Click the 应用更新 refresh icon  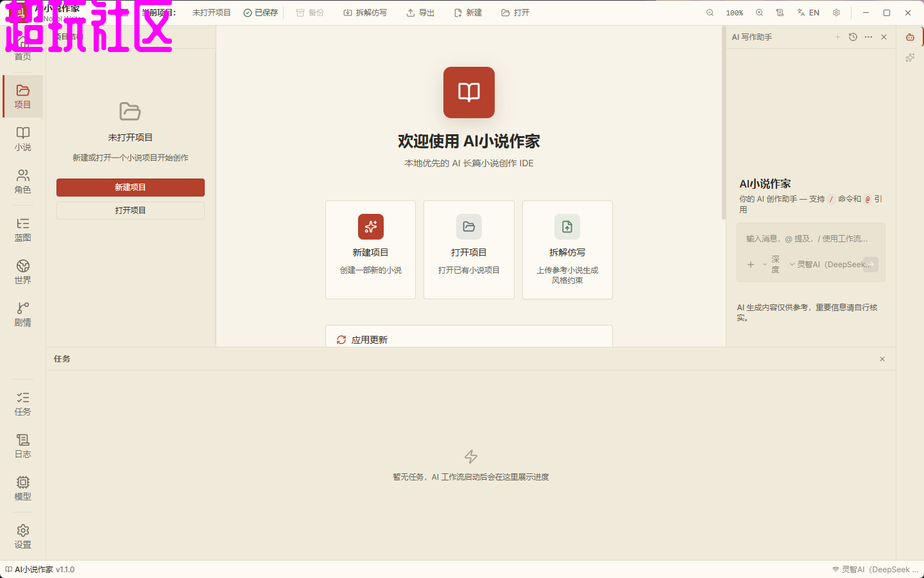341,340
